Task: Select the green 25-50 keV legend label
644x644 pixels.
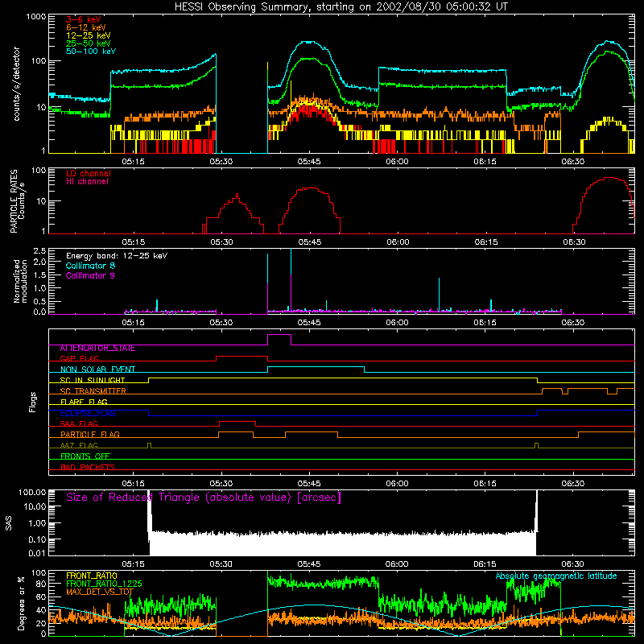Action: tap(88, 43)
